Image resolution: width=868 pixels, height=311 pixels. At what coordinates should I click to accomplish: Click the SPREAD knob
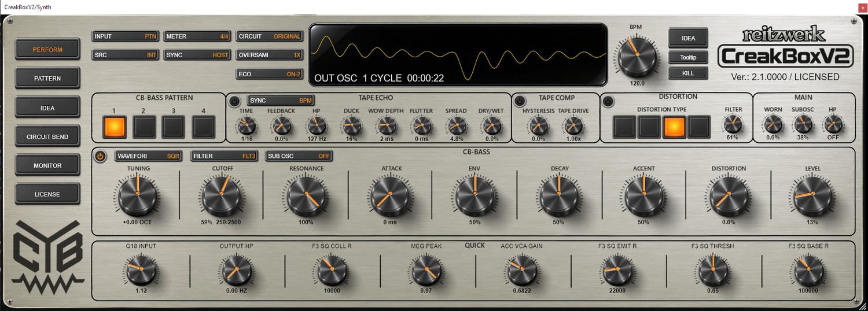click(456, 125)
